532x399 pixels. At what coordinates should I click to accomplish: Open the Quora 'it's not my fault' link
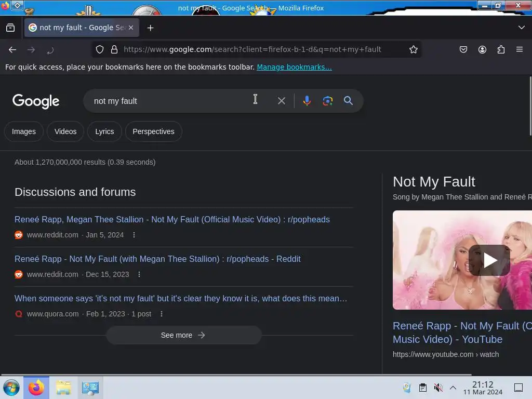[180, 298]
